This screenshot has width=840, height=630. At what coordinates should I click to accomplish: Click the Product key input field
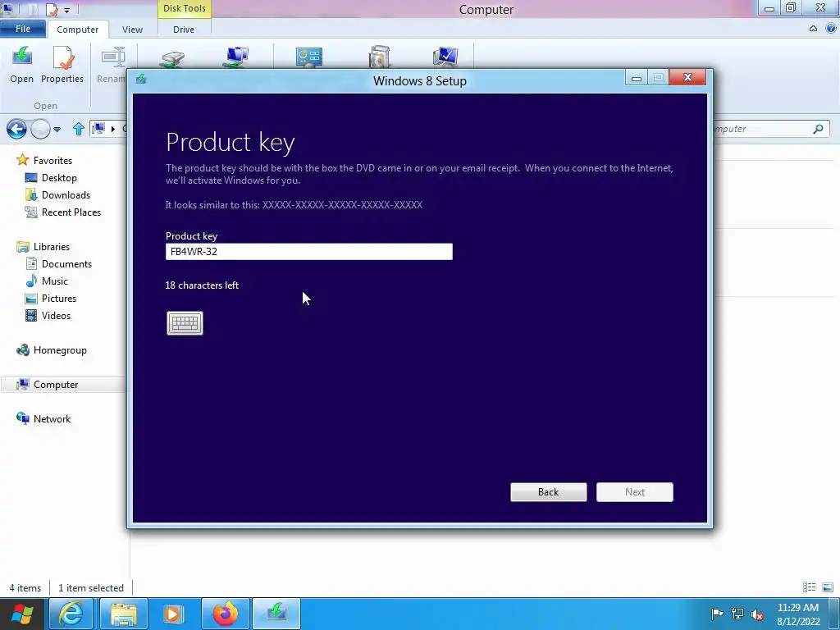(x=309, y=252)
